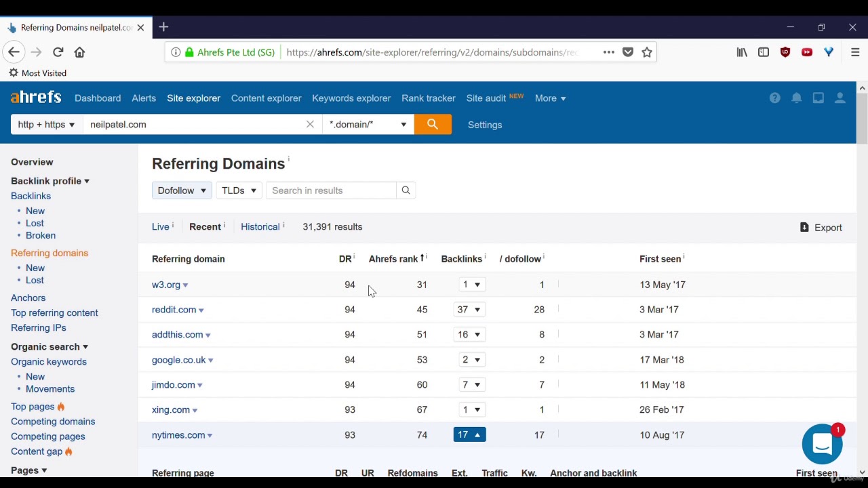Screen dimensions: 868x488
Task: Close the Referring Domains tab
Action: [140, 28]
